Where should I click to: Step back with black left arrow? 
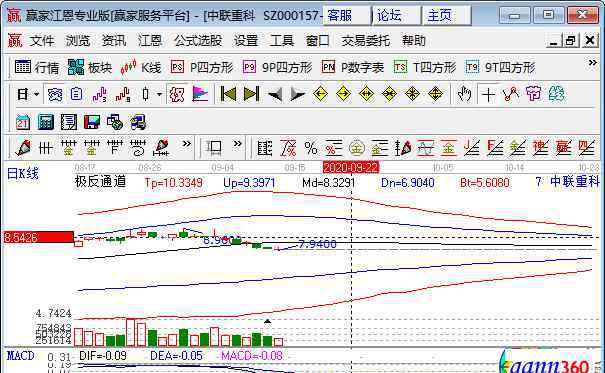point(275,94)
